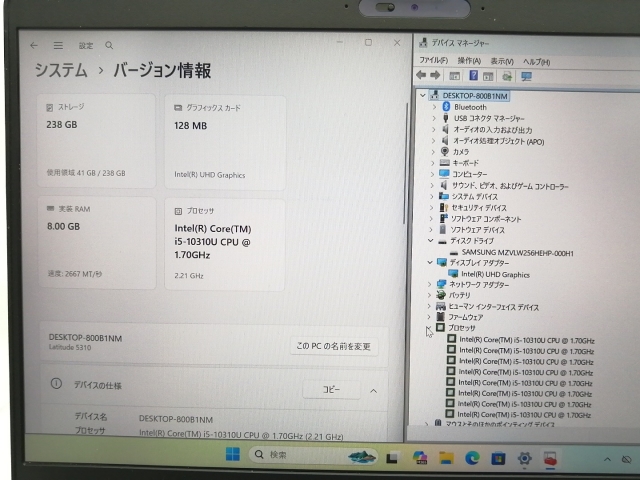This screenshot has width=640, height=480.
Task: Click the Device Manager icon on taskbar
Action: [x=550, y=459]
